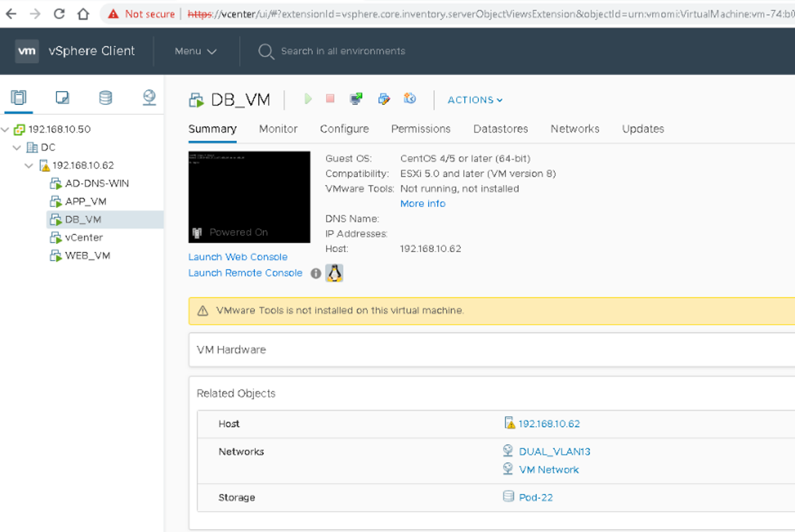Click the open console monitor icon

point(357,98)
